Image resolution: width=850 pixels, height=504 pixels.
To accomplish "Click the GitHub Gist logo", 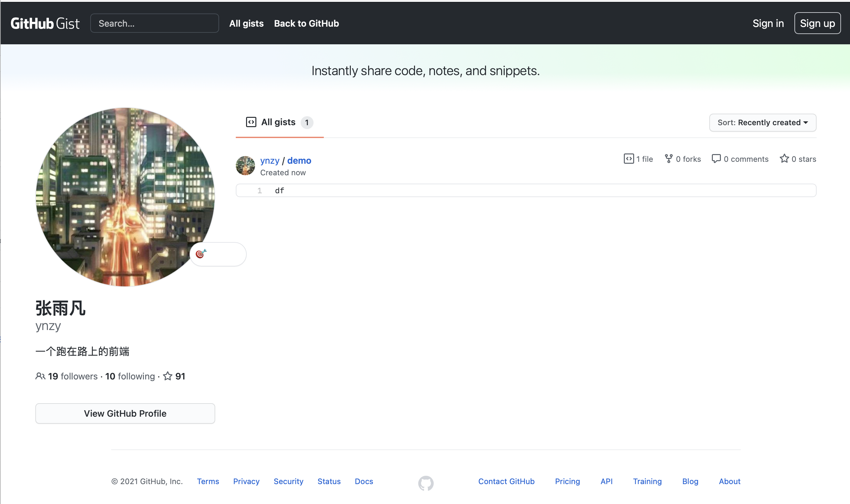I will 45,23.
